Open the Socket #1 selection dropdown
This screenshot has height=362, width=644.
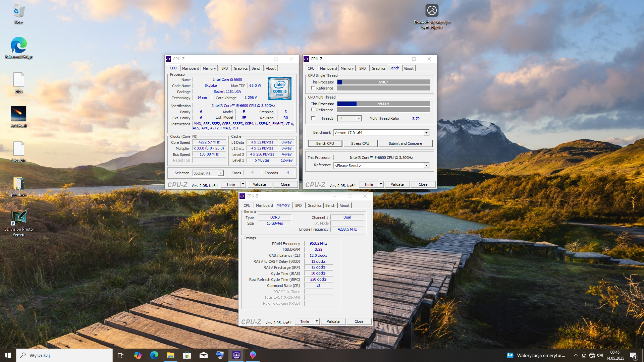pyautogui.click(x=220, y=173)
